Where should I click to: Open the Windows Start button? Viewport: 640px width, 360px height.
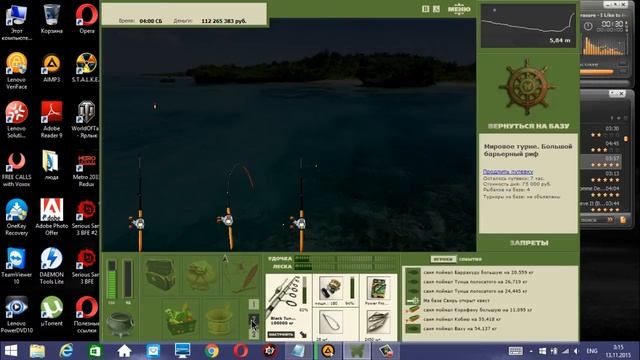coord(11,351)
